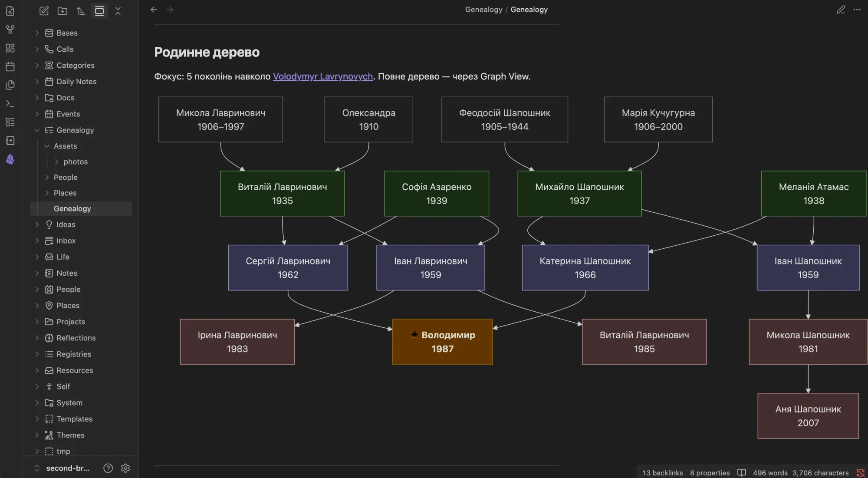The image size is (868, 478).
Task: Click the Марія Кучугурна 1906–2000 node
Action: coord(658,120)
